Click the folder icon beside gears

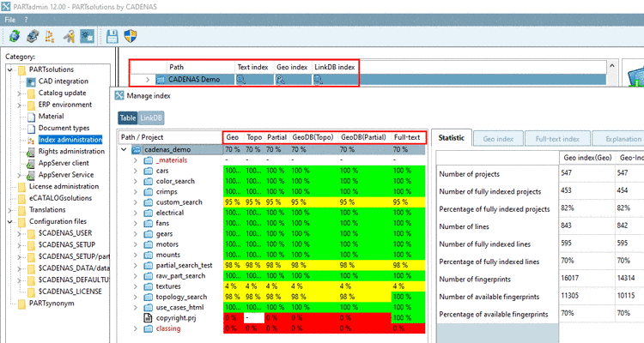pyautogui.click(x=149, y=234)
